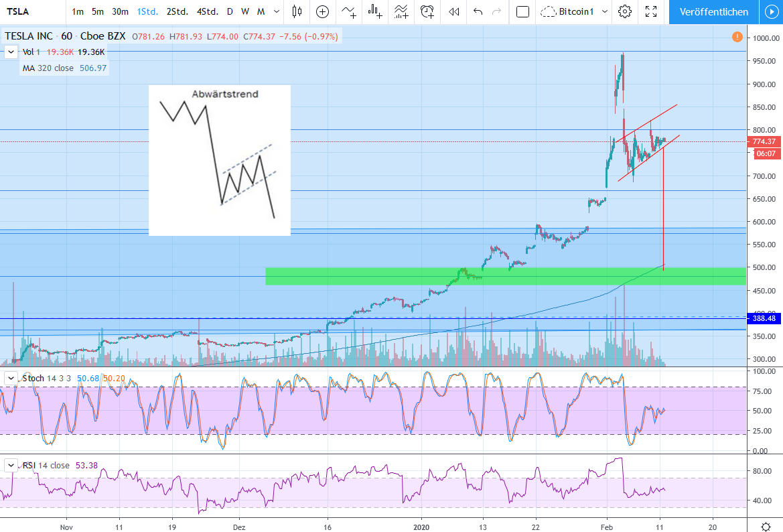The image size is (783, 532).
Task: Select the Vol indicator label
Action: (31, 52)
